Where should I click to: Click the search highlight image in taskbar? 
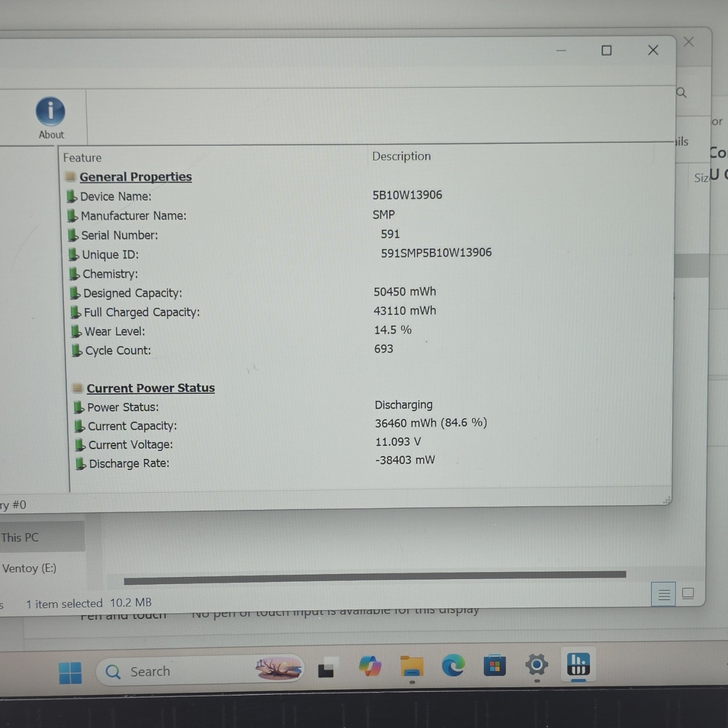click(x=278, y=668)
